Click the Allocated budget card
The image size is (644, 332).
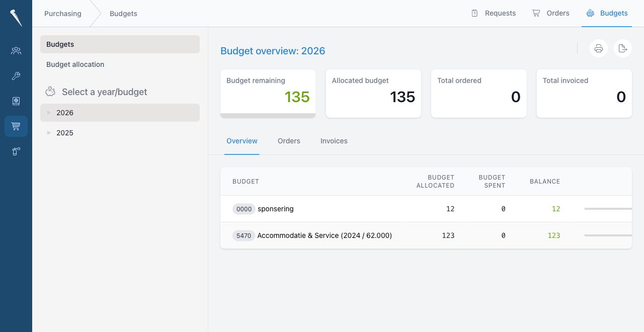click(373, 94)
